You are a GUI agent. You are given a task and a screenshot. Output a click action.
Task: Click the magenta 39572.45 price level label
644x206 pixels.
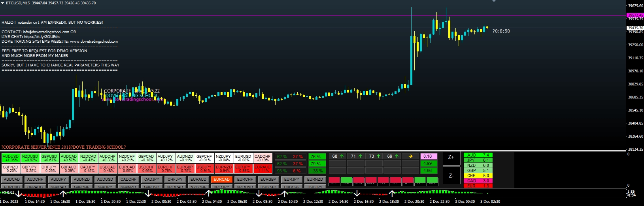(x=636, y=15)
